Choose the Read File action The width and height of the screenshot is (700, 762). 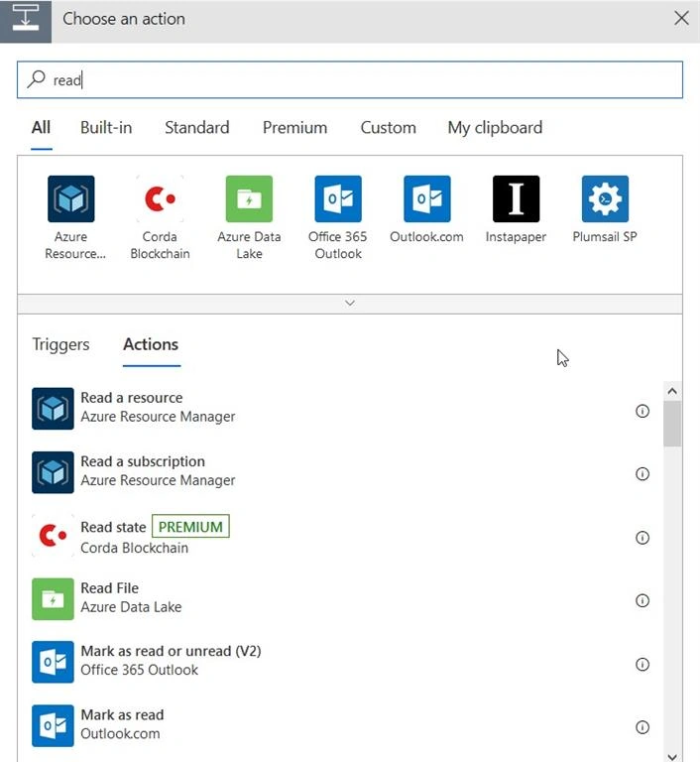[340, 599]
